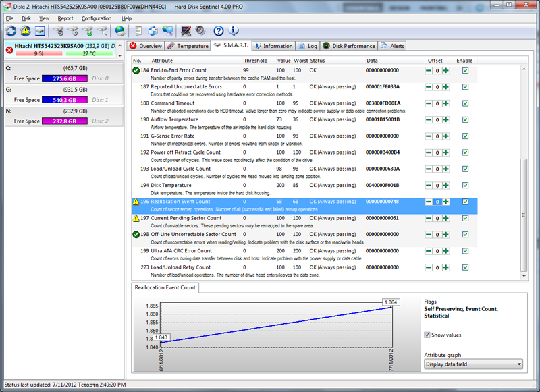Select the G: drive entry 931,5 GB
This screenshot has width=540, height=392.
pos(64,94)
